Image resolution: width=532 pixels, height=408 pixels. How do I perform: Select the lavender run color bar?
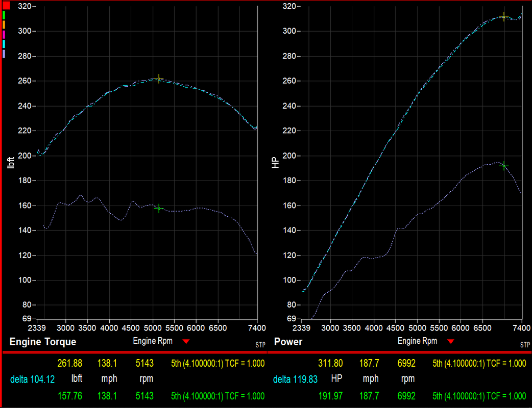click(4, 54)
